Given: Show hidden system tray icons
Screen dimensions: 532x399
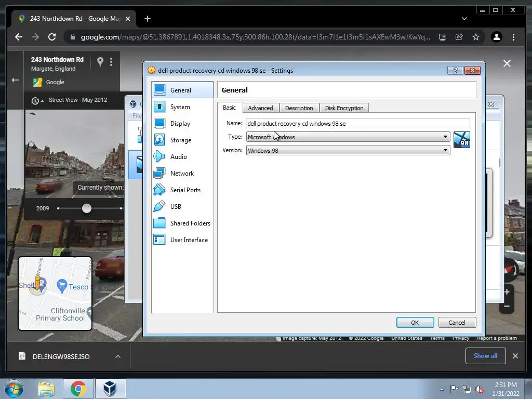Looking at the screenshot, I should tap(442, 389).
